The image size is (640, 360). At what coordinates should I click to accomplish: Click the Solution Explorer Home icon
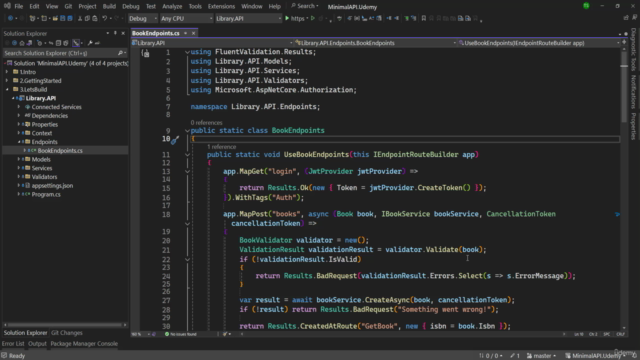tap(22, 43)
